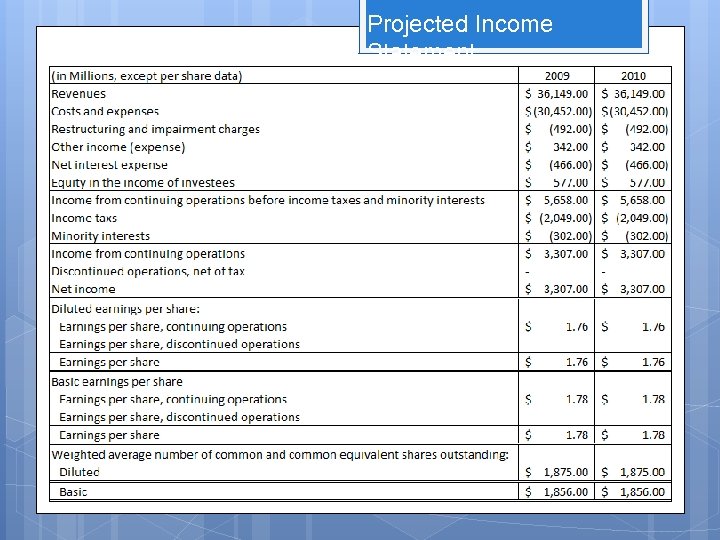Click the 2010 Revenues value $36,149.00
The height and width of the screenshot is (540, 720).
pyautogui.click(x=633, y=94)
